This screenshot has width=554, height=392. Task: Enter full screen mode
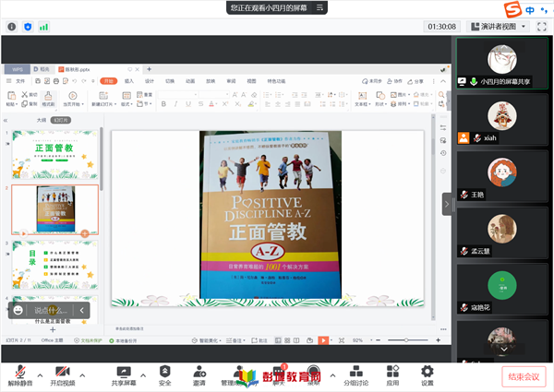click(542, 27)
